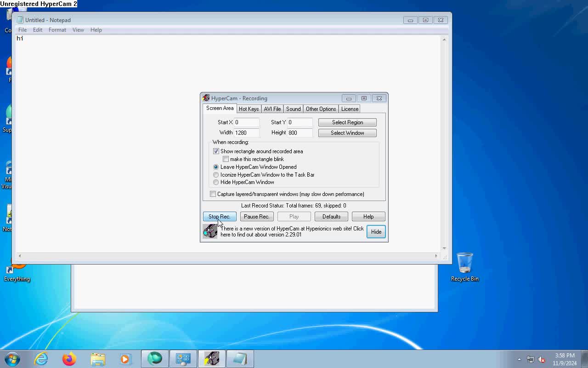Open Notepad Format menu

(57, 30)
